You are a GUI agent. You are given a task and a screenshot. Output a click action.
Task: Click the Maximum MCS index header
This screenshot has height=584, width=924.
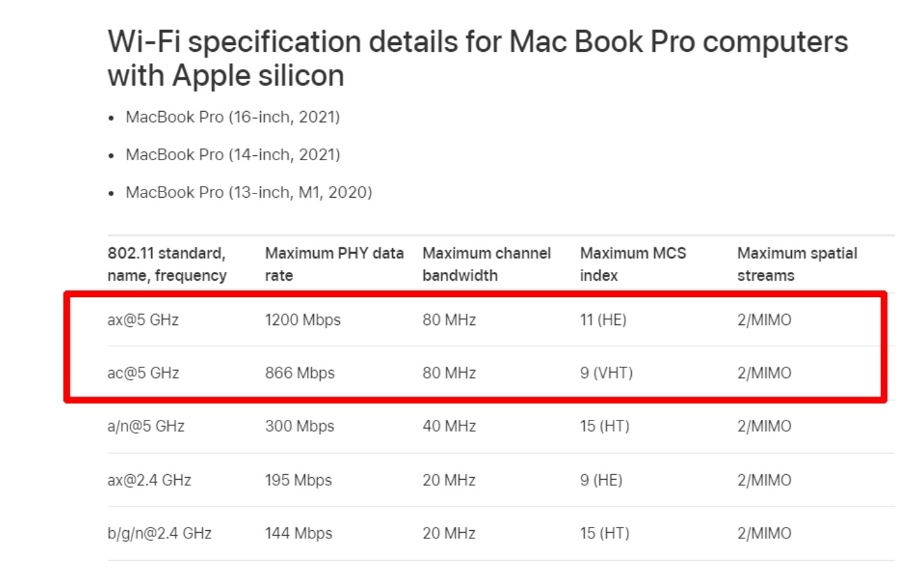(x=633, y=264)
